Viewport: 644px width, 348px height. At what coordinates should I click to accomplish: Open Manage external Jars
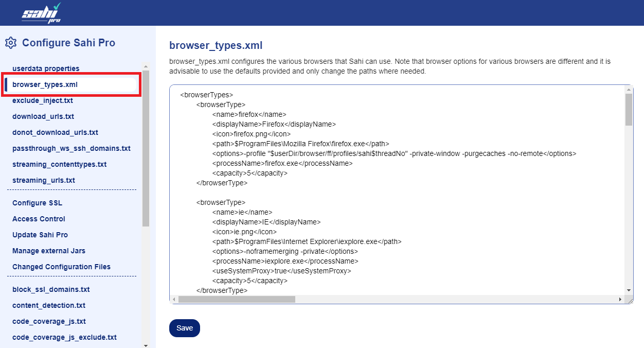(49, 251)
